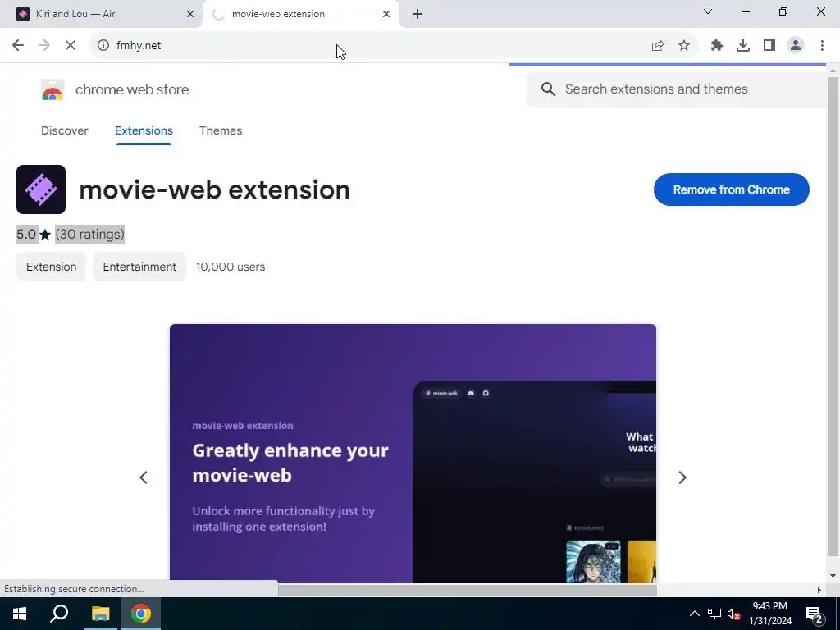Viewport: 840px width, 630px height.
Task: Show previous screenshot in carousel
Action: tap(144, 477)
